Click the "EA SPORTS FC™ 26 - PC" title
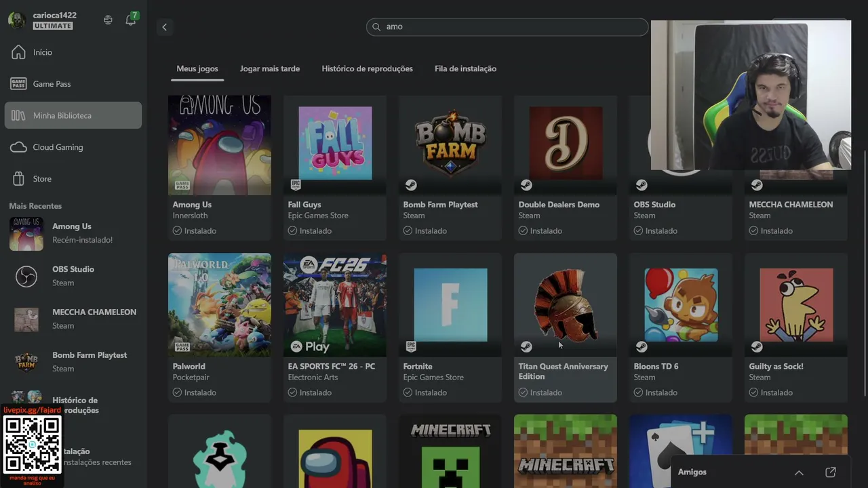The width and height of the screenshot is (868, 488). click(x=332, y=367)
